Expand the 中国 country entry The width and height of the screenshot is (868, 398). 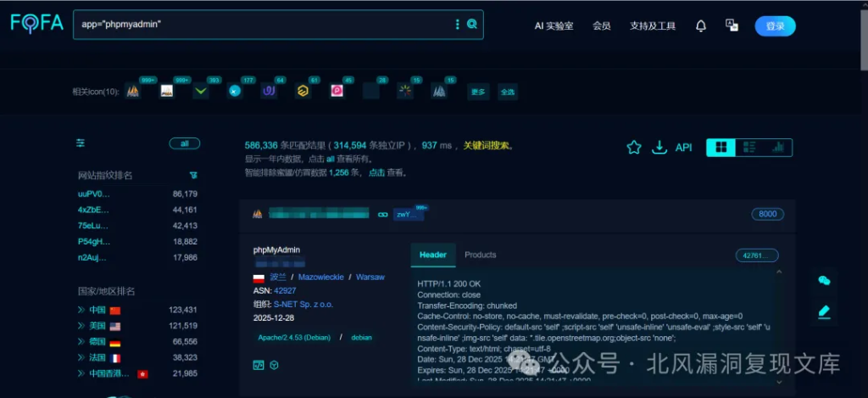81,310
